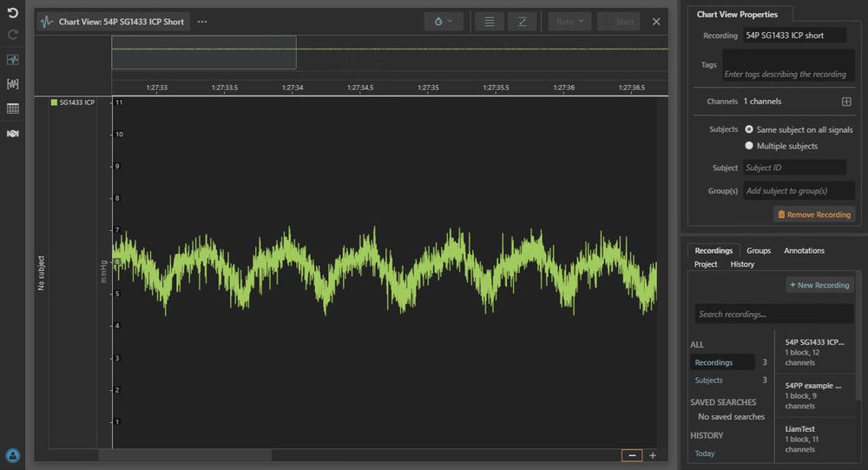Select the 'Multiple subjects' radio button
Image resolution: width=868 pixels, height=470 pixels.
click(x=749, y=146)
